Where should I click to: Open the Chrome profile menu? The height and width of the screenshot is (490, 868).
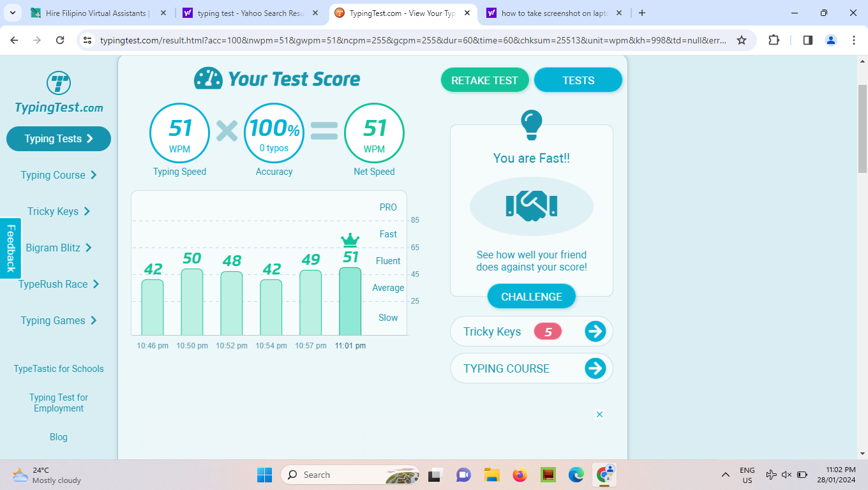click(830, 40)
